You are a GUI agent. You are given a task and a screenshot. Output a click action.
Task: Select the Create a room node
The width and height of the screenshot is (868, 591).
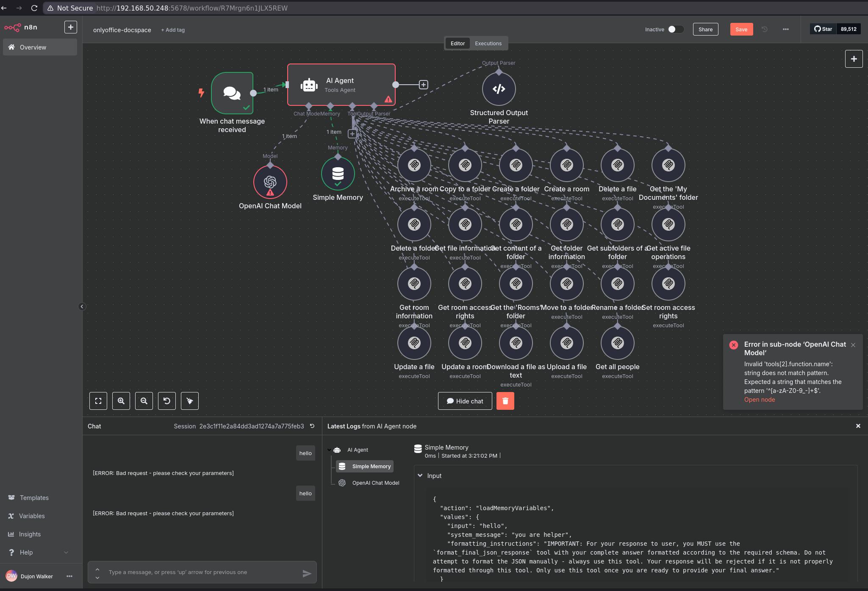pyautogui.click(x=567, y=165)
